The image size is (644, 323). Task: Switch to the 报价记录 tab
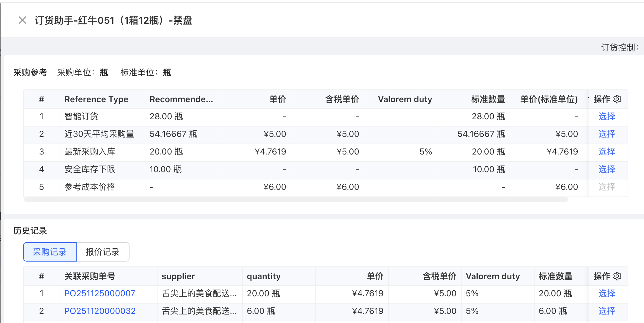[x=102, y=252]
